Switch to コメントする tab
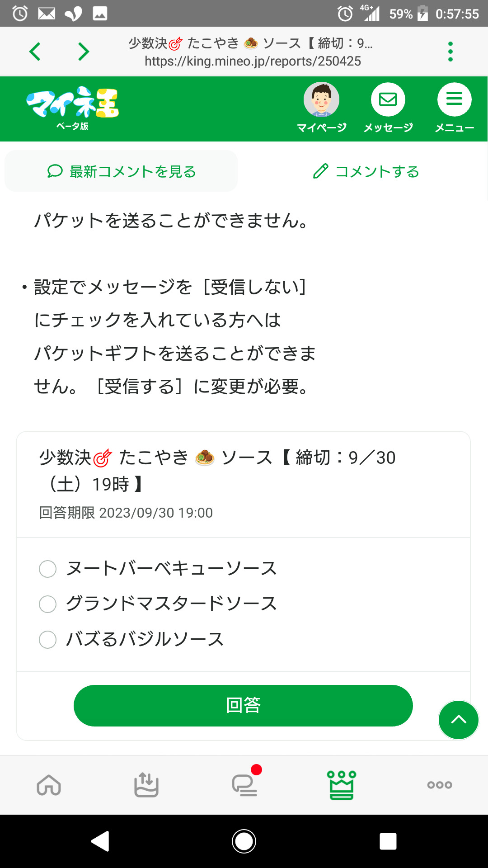488x868 pixels. coord(366,171)
